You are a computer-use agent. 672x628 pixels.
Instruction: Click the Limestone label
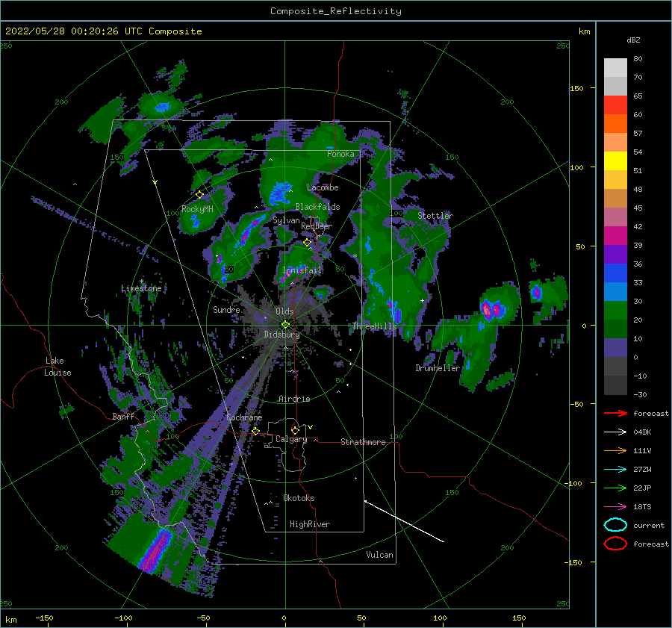[x=141, y=288]
